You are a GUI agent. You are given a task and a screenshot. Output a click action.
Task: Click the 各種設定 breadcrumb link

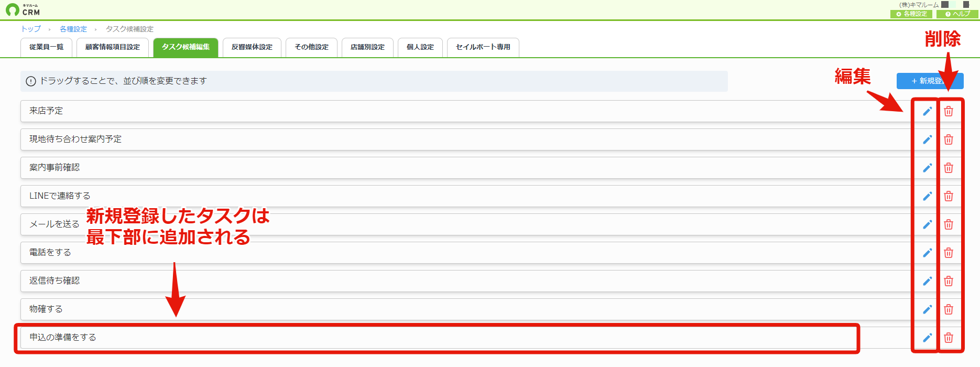pyautogui.click(x=73, y=29)
